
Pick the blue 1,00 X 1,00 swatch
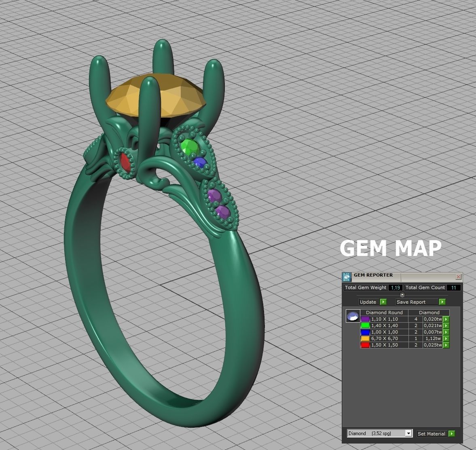(x=365, y=332)
